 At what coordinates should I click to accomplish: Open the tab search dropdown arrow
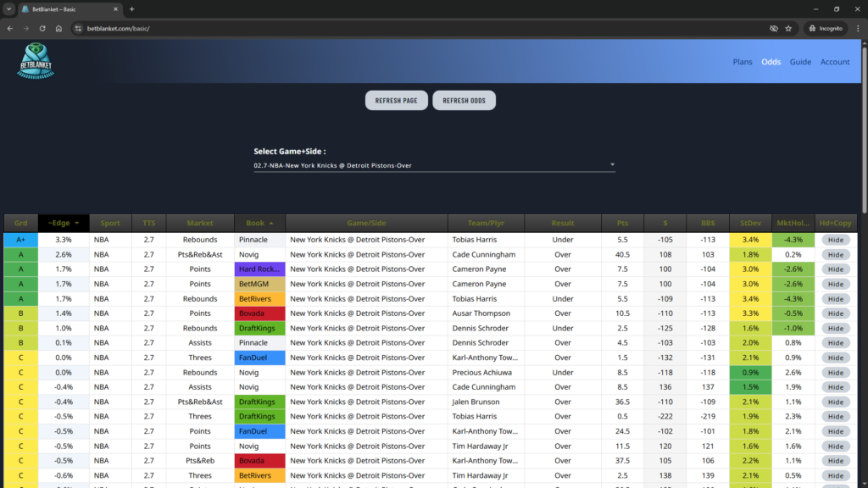8,8
